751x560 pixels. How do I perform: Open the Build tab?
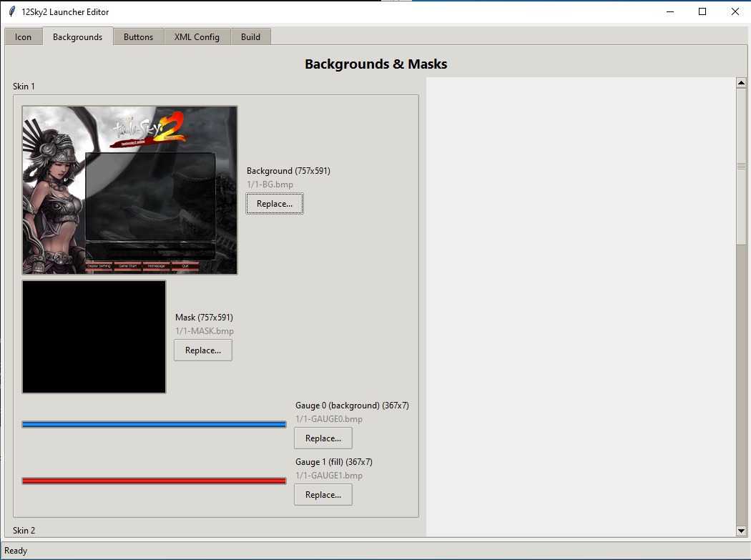[x=250, y=37]
